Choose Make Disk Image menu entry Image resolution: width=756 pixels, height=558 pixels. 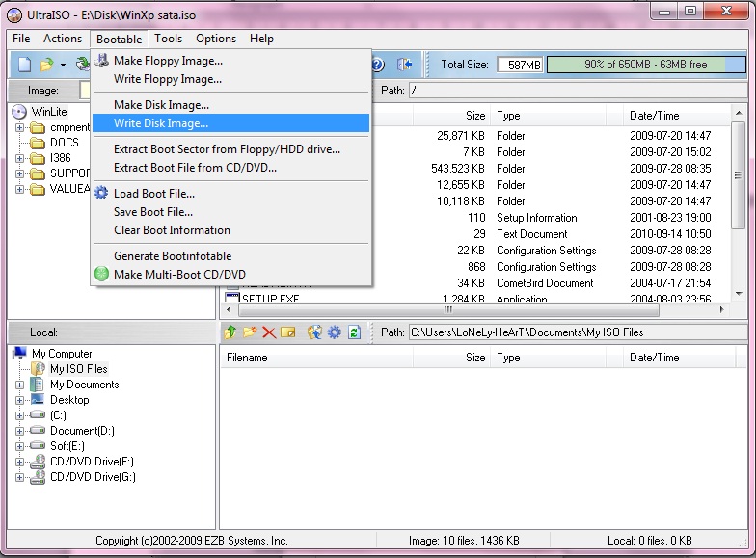[x=230, y=104]
